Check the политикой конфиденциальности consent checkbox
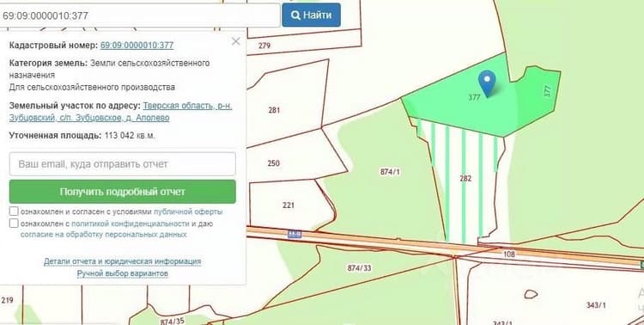This screenshot has width=644, height=325. click(14, 224)
